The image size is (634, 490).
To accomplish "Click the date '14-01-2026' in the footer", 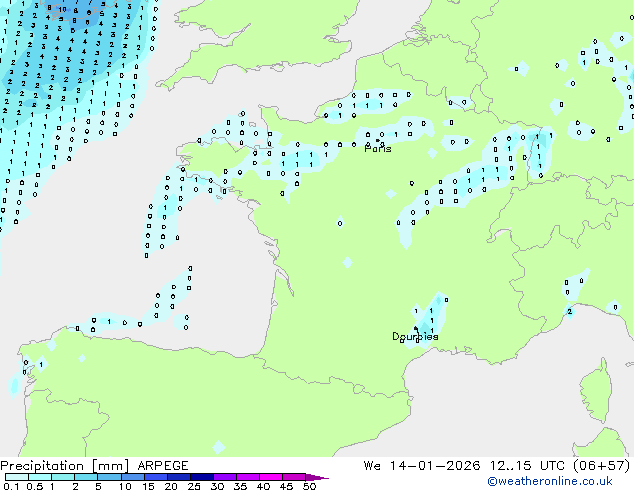I will (435, 466).
